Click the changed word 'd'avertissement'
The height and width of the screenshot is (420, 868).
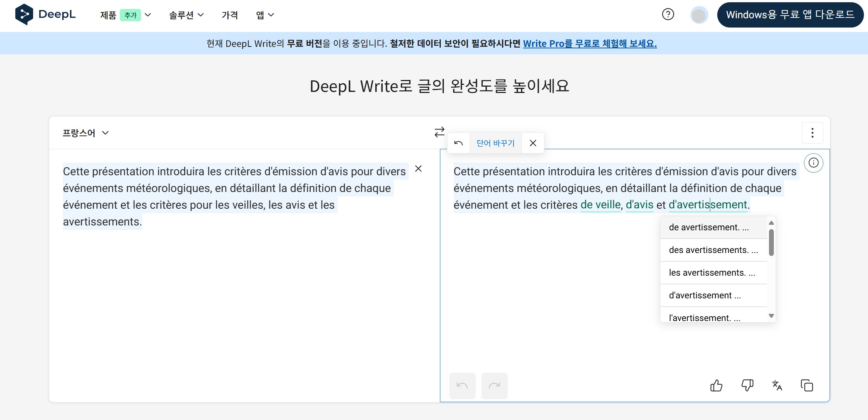coord(708,205)
